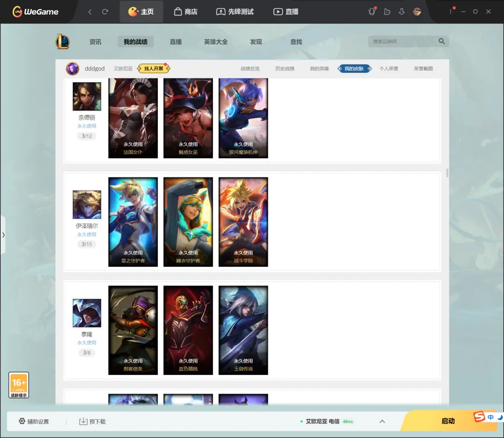Click the 3/12 skin count for 奈德丽
The width and height of the screenshot is (504, 438).
click(87, 136)
